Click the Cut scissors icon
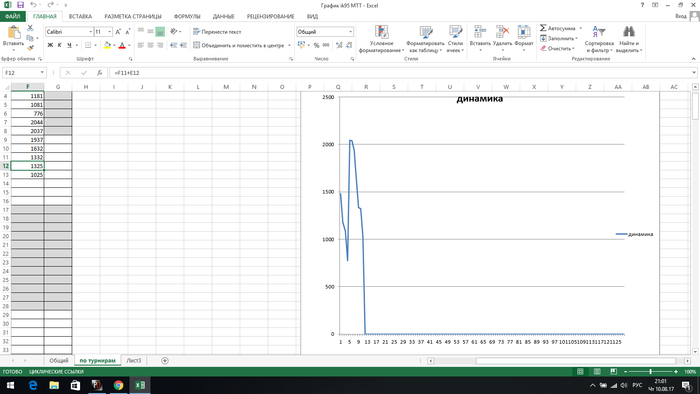The height and width of the screenshot is (394, 700). point(30,28)
